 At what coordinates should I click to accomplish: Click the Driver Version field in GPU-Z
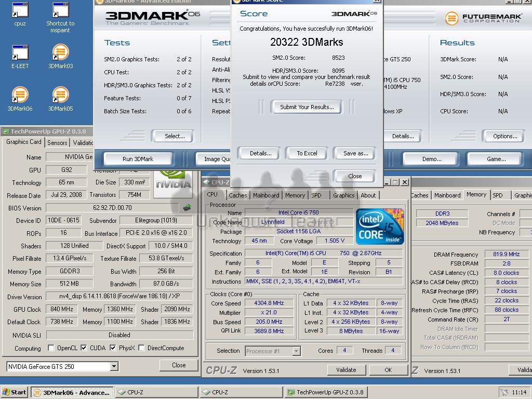pyautogui.click(x=119, y=296)
